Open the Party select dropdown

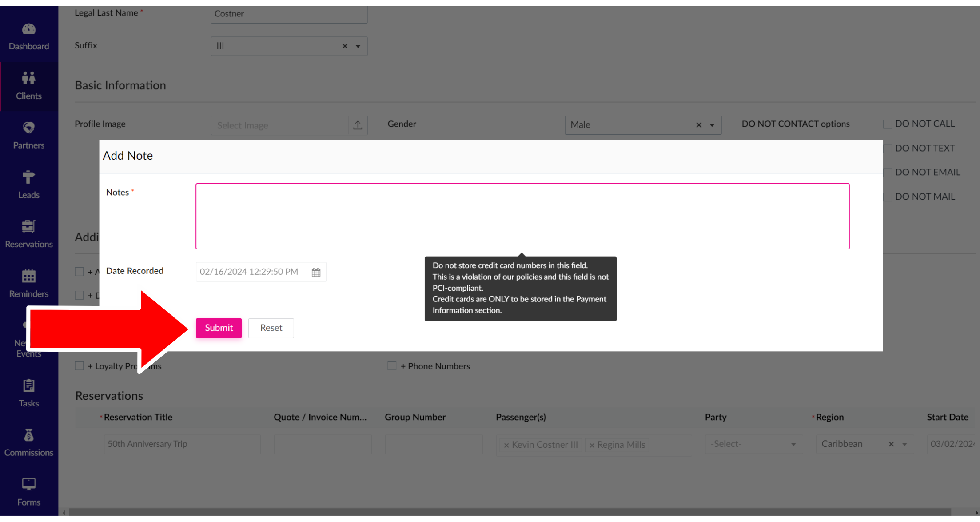753,444
